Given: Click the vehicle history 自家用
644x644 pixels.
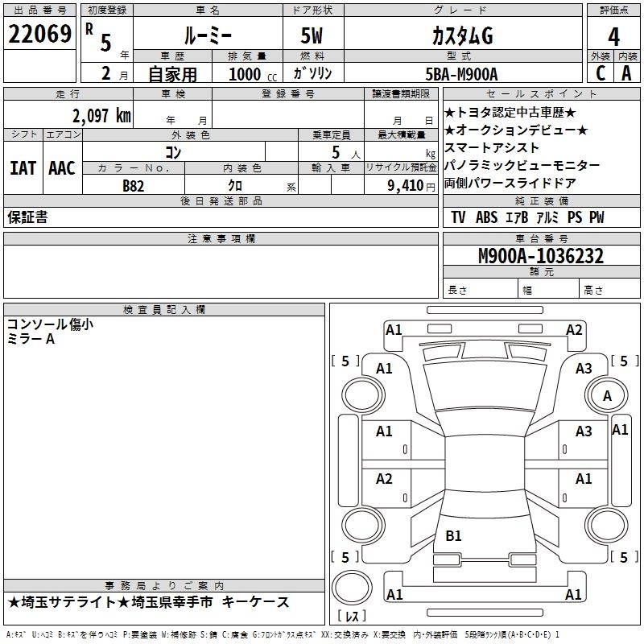Looking at the screenshot, I should pyautogui.click(x=172, y=74).
